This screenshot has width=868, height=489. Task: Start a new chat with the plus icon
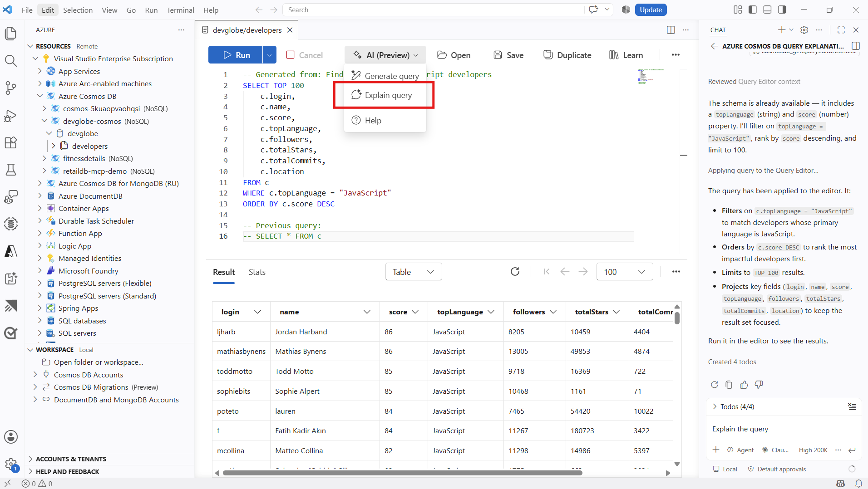coord(781,30)
